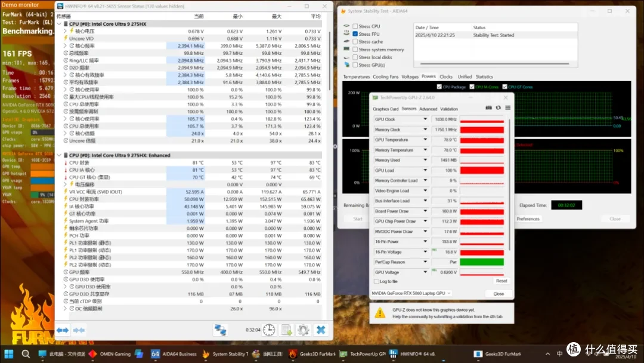Switch to System Stability Test taskbar item

(225, 354)
